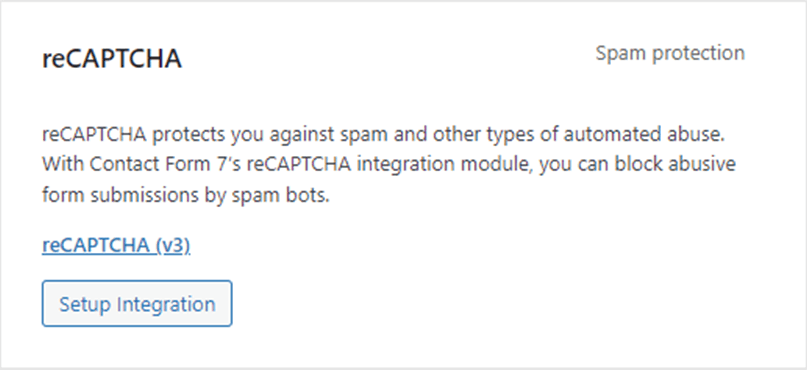Image resolution: width=807 pixels, height=370 pixels.
Task: Click the phrase automated abuse in the description
Action: [644, 135]
